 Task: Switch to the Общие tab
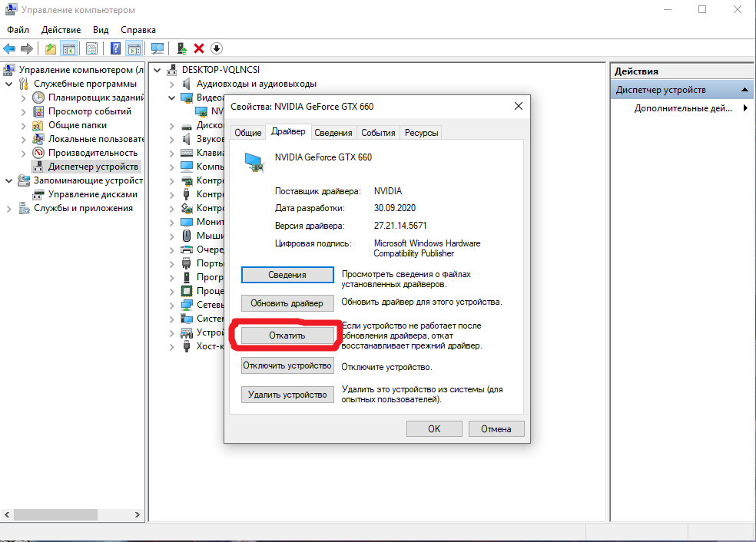248,133
